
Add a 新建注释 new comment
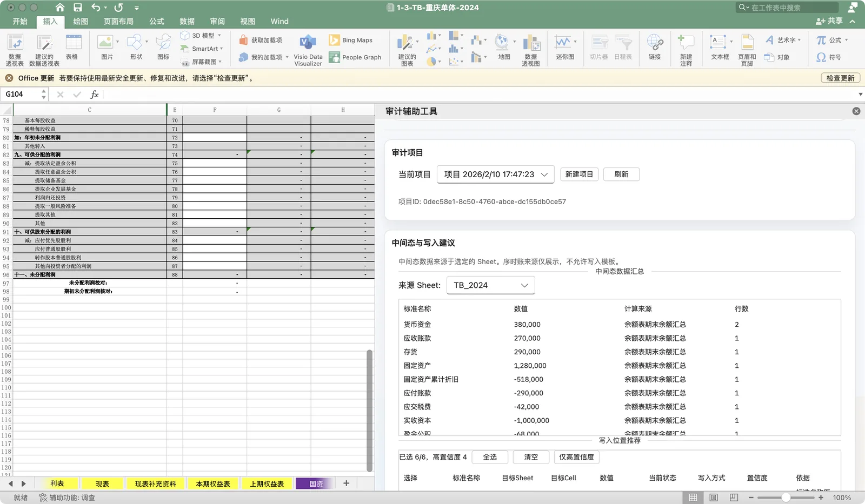click(x=686, y=49)
